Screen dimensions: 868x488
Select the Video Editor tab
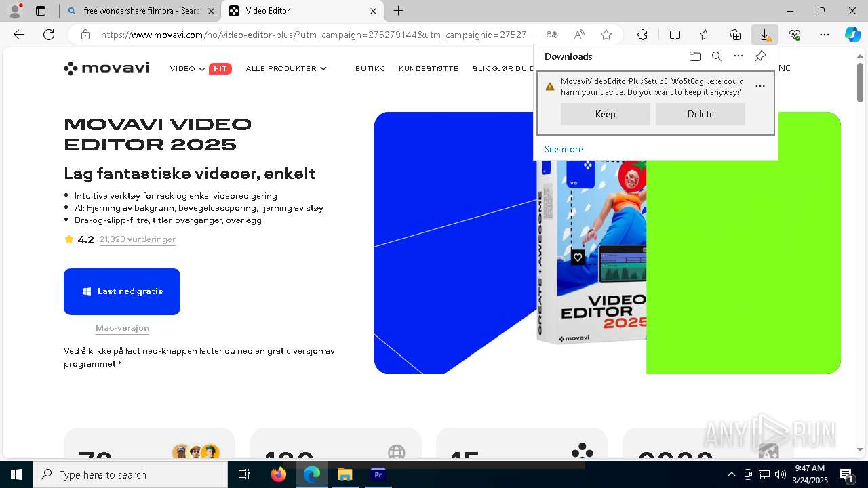(298, 11)
